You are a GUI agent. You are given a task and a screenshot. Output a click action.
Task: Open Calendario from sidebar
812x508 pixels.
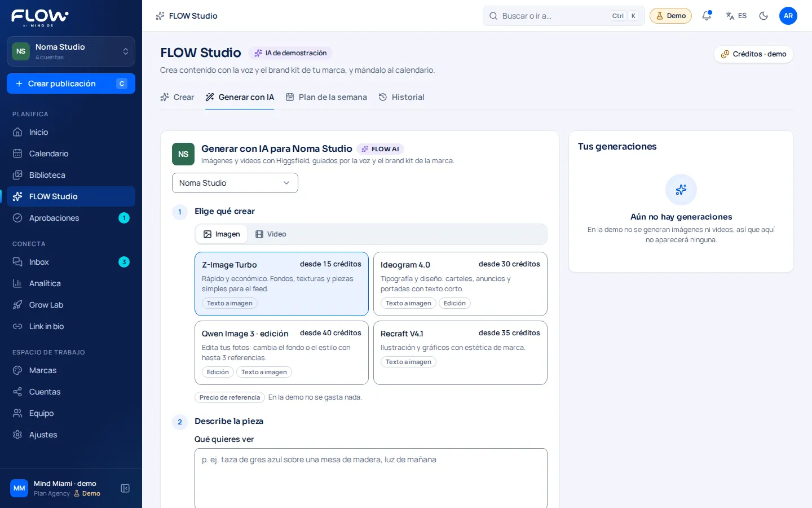point(71,154)
